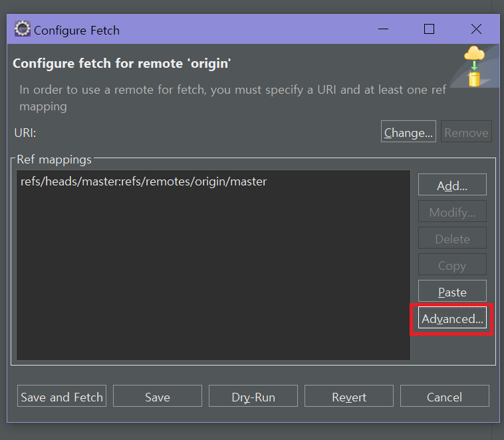504x440 pixels.
Task: Click Save and Fetch
Action: click(62, 396)
